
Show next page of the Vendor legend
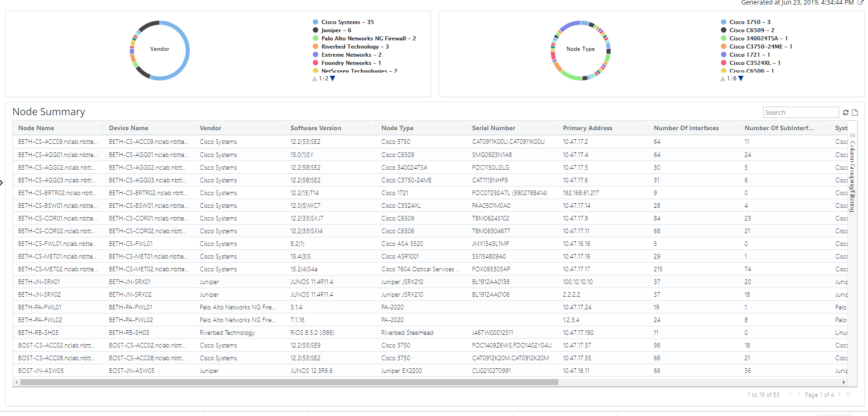(x=333, y=78)
